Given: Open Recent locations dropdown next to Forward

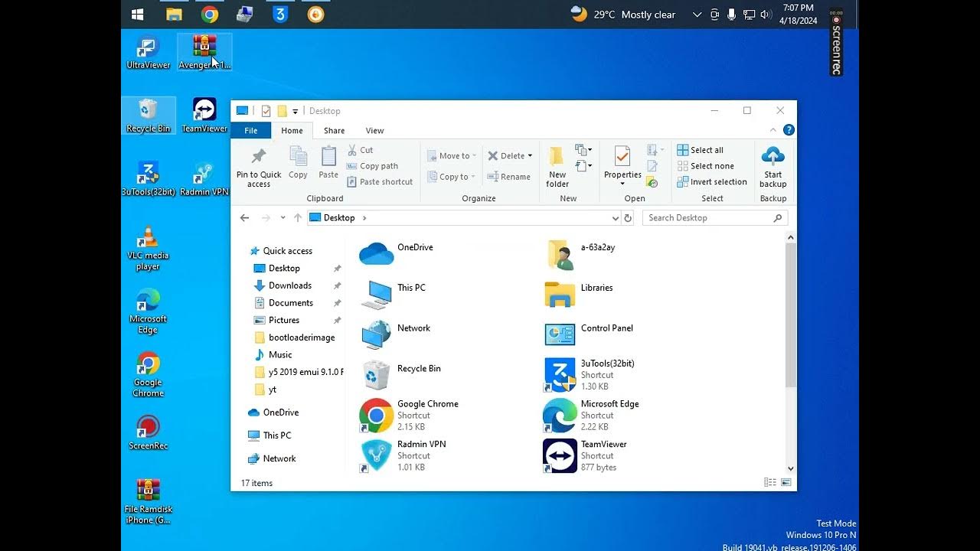Looking at the screenshot, I should (283, 218).
